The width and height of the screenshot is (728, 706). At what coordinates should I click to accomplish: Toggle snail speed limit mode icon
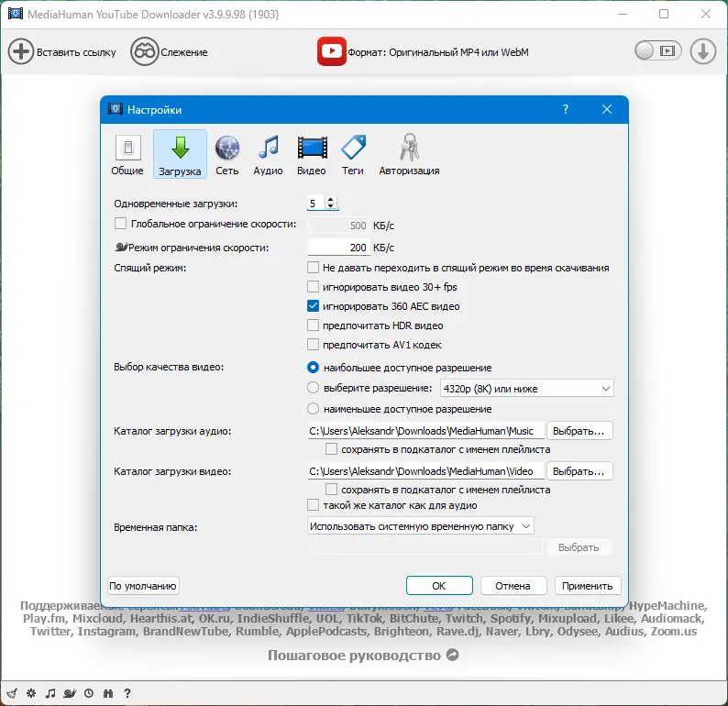click(x=70, y=693)
